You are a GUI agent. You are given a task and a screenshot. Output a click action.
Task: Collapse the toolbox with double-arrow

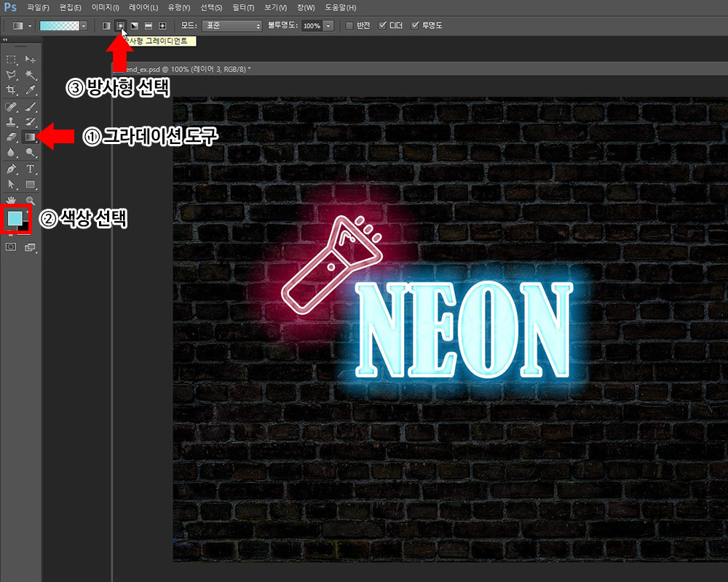pos(5,39)
